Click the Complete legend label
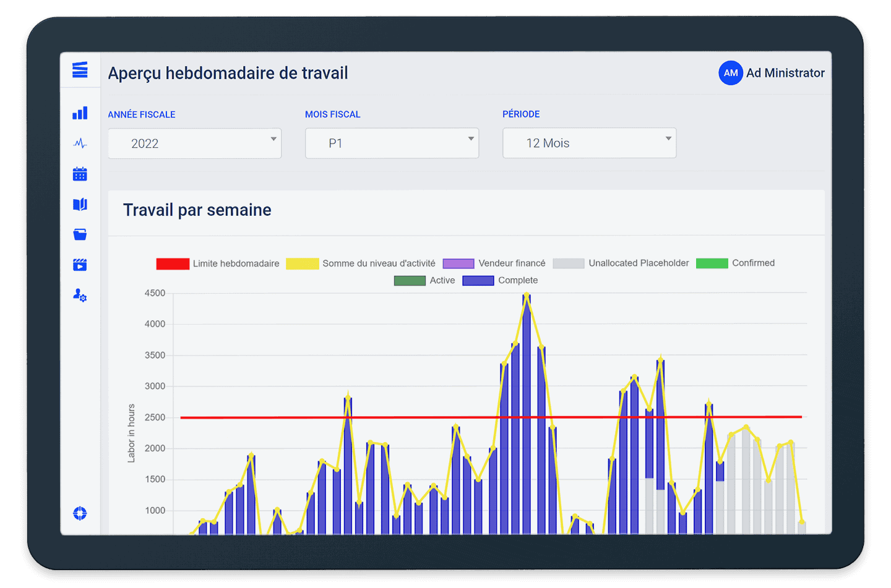The image size is (891, 588). coord(518,280)
